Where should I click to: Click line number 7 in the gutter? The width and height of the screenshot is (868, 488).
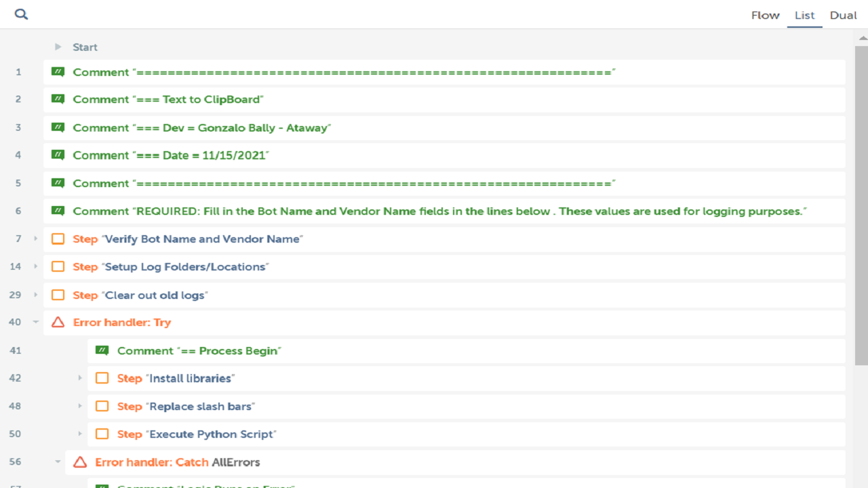point(18,239)
